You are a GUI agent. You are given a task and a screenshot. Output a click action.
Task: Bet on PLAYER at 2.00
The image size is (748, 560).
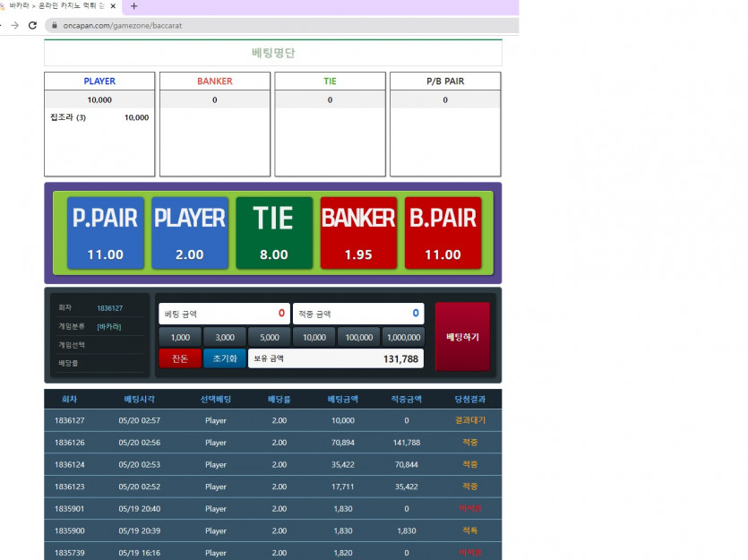[190, 233]
